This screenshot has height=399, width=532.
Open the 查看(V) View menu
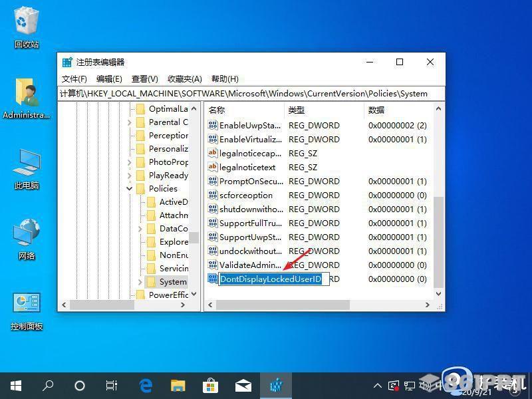pyautogui.click(x=145, y=79)
